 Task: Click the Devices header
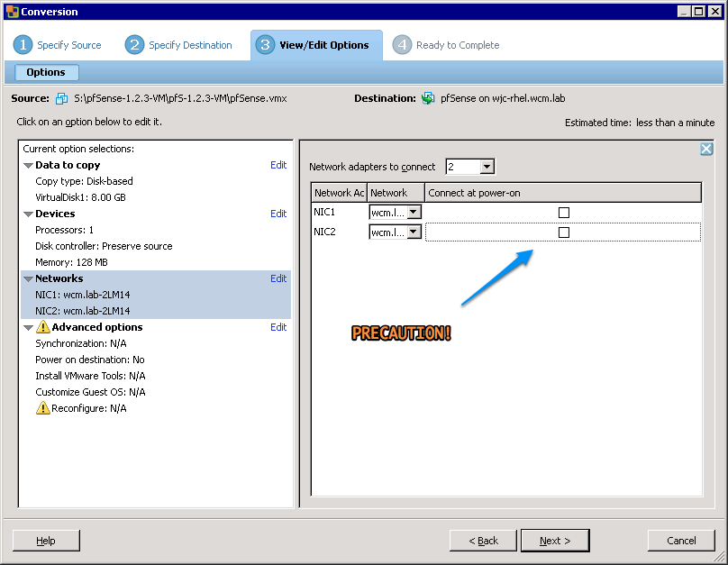(55, 214)
